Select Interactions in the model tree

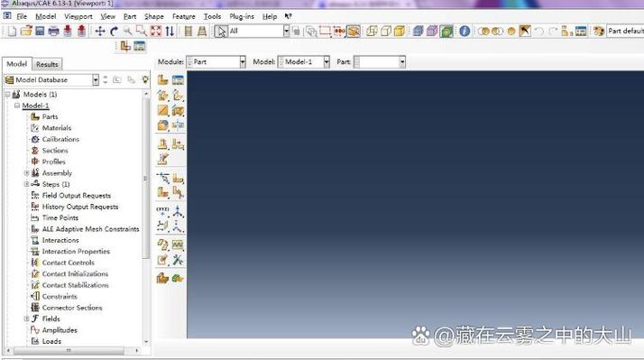(60, 240)
